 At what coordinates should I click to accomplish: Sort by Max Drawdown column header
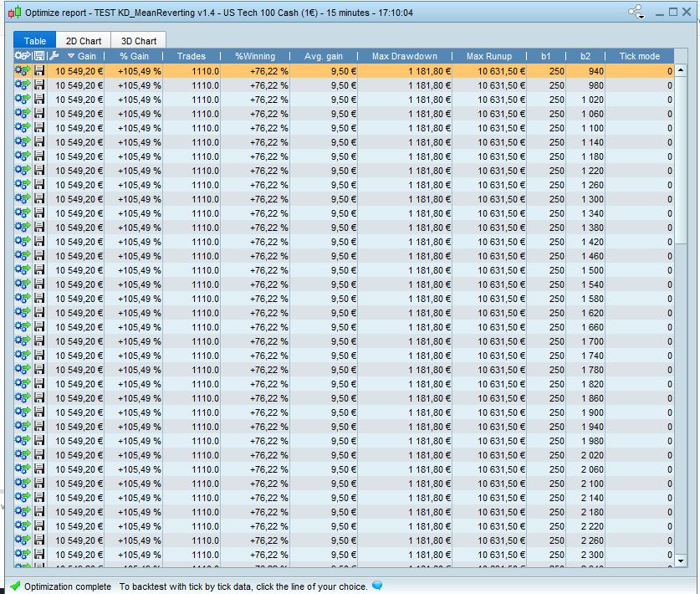click(x=405, y=56)
